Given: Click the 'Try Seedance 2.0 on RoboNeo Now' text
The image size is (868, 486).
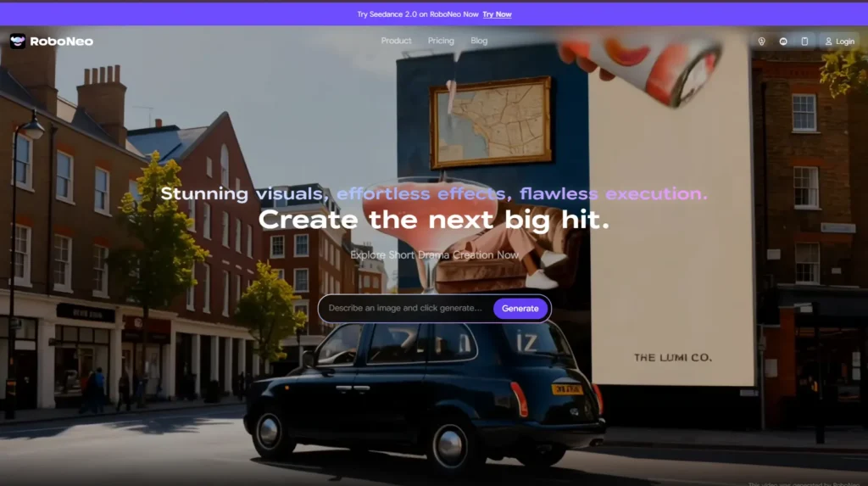Looking at the screenshot, I should pyautogui.click(x=418, y=14).
